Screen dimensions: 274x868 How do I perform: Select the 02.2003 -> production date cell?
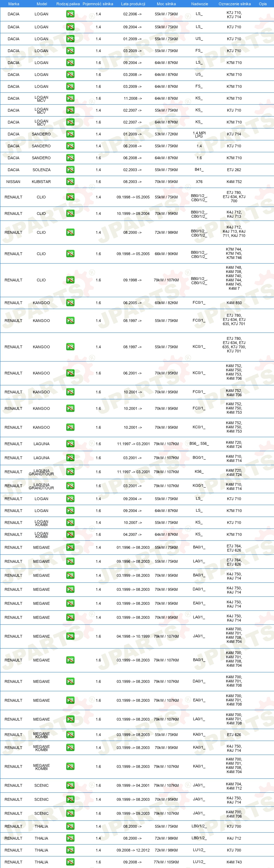(x=132, y=170)
